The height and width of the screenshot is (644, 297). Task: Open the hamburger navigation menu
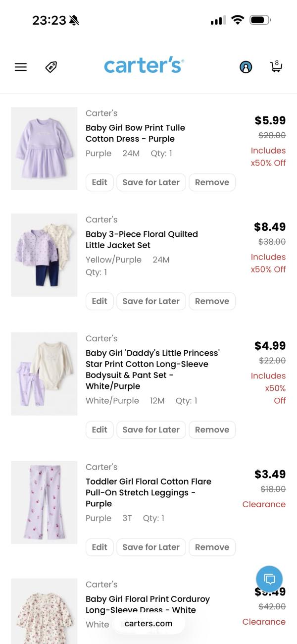(21, 67)
